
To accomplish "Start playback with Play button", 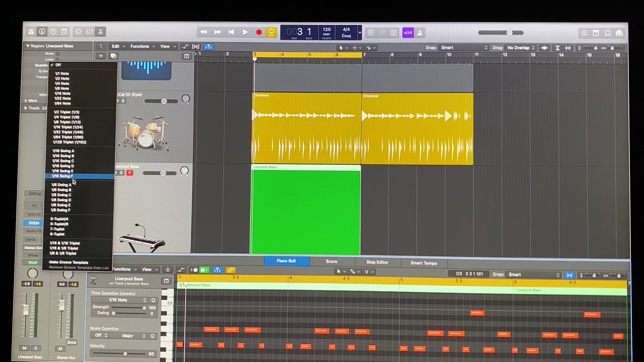I will pos(245,32).
